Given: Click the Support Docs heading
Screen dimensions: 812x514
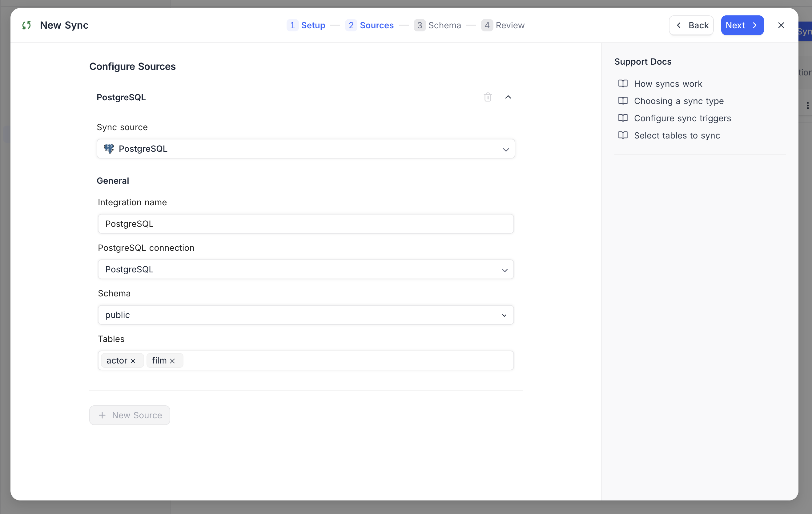Looking at the screenshot, I should click(x=643, y=62).
